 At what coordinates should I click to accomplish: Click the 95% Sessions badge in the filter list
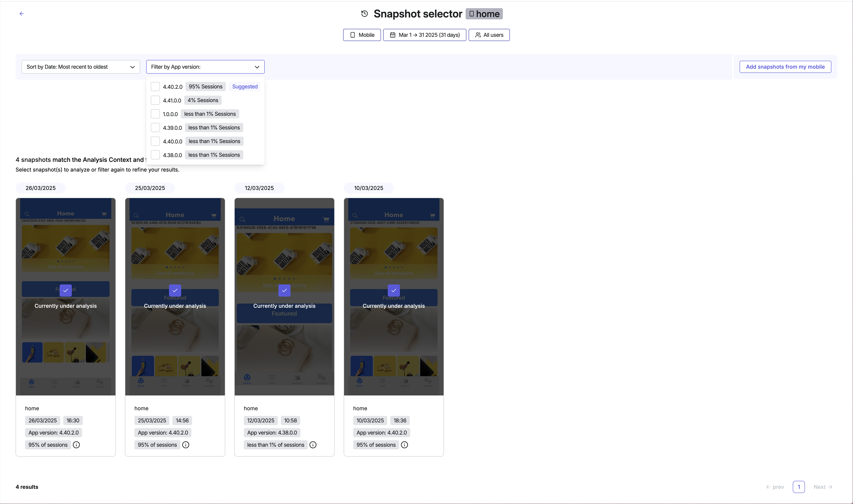click(206, 87)
